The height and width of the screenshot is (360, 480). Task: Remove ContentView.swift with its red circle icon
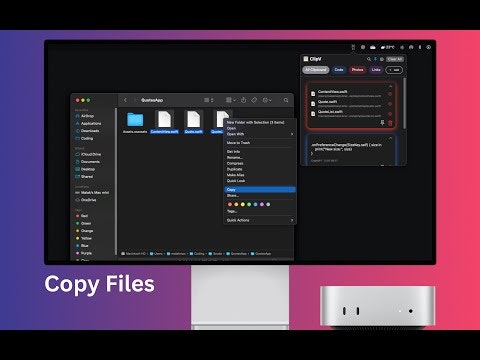(x=390, y=94)
